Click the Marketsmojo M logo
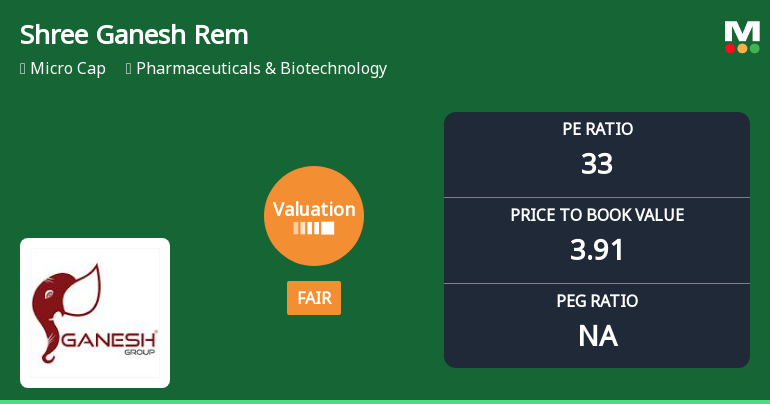This screenshot has width=770, height=404. [742, 31]
